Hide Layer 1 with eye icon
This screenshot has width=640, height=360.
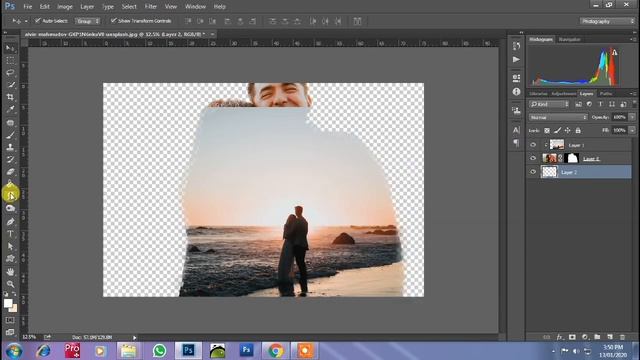pos(533,145)
